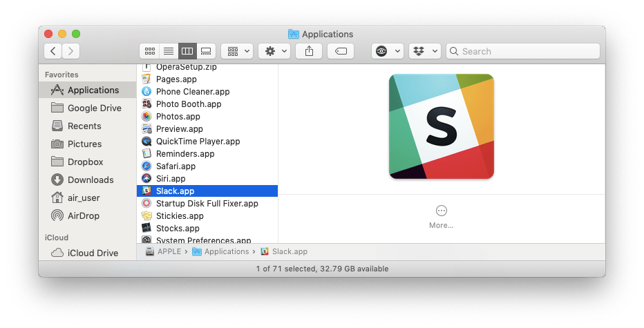644x328 pixels.
Task: Click the Applications folder icon in title bar
Action: point(293,34)
